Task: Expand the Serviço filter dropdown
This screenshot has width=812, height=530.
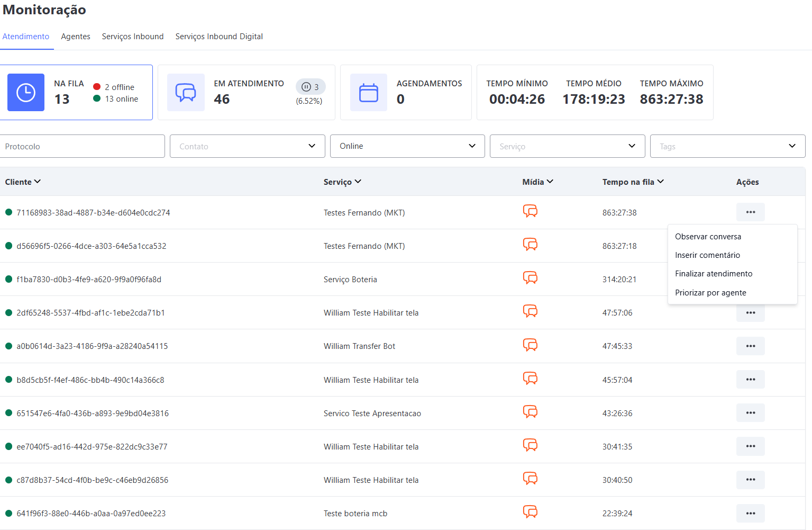Action: [567, 146]
